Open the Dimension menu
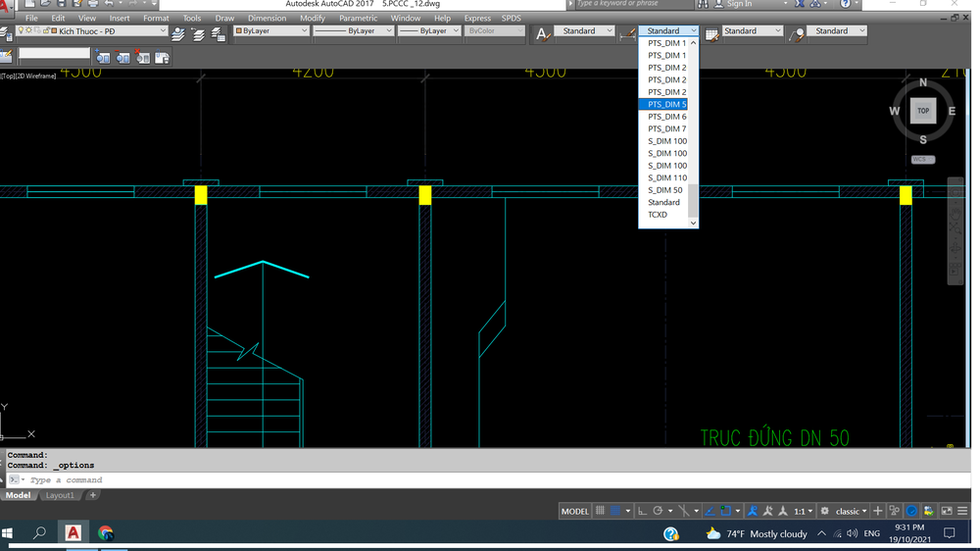 (x=267, y=18)
